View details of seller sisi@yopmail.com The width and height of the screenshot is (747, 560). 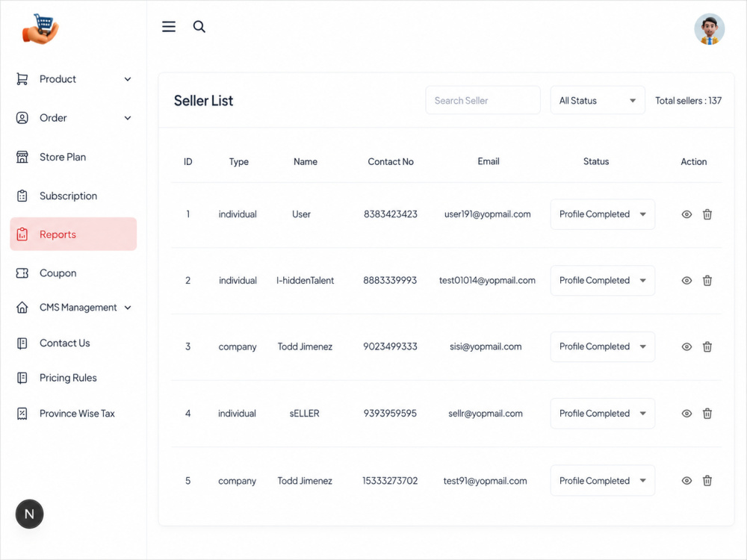686,346
